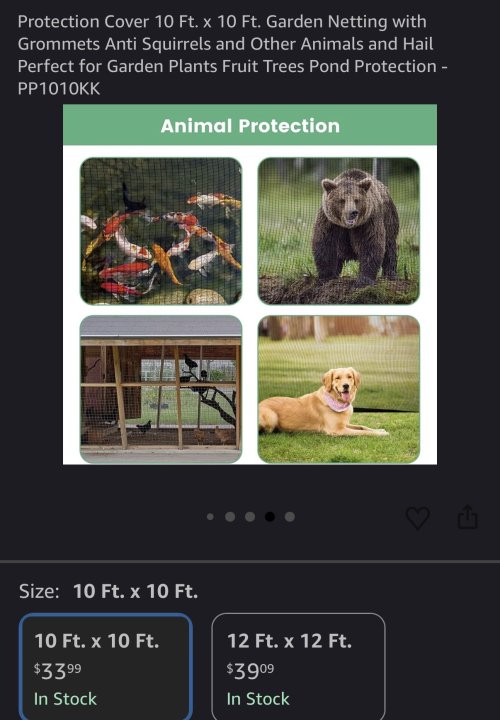
Task: Select the fourth active carousel dot
Action: coord(270,517)
